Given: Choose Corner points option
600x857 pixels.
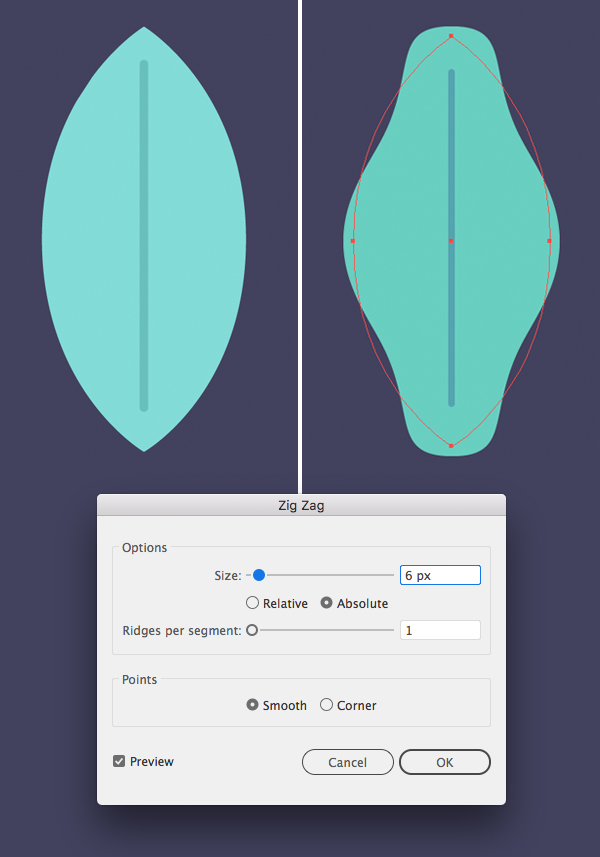Looking at the screenshot, I should click(327, 705).
